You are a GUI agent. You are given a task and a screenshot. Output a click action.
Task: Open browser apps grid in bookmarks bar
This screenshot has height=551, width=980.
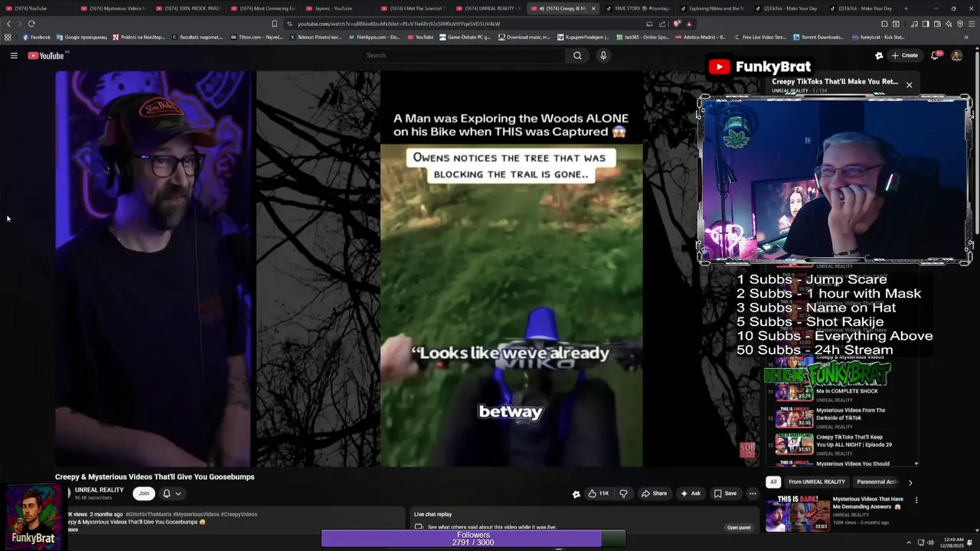coord(8,37)
